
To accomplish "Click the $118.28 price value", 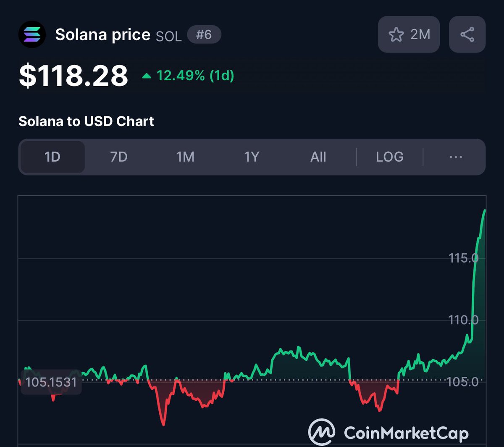I will [x=73, y=76].
